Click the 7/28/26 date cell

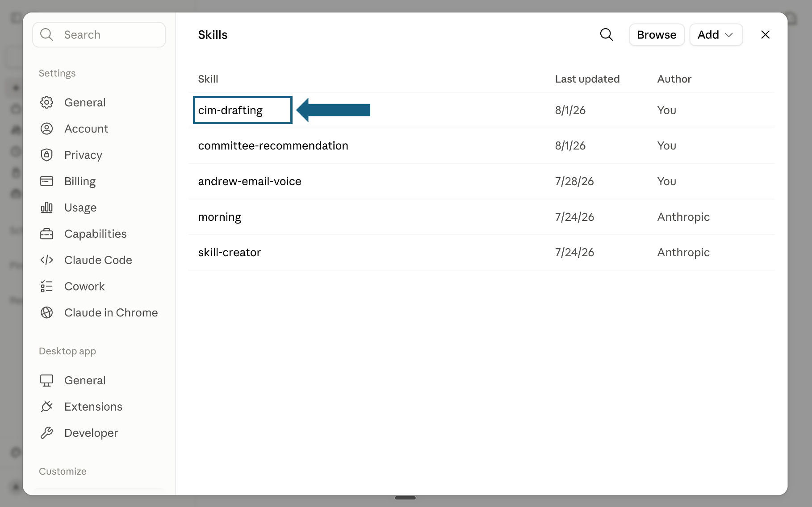pyautogui.click(x=574, y=181)
